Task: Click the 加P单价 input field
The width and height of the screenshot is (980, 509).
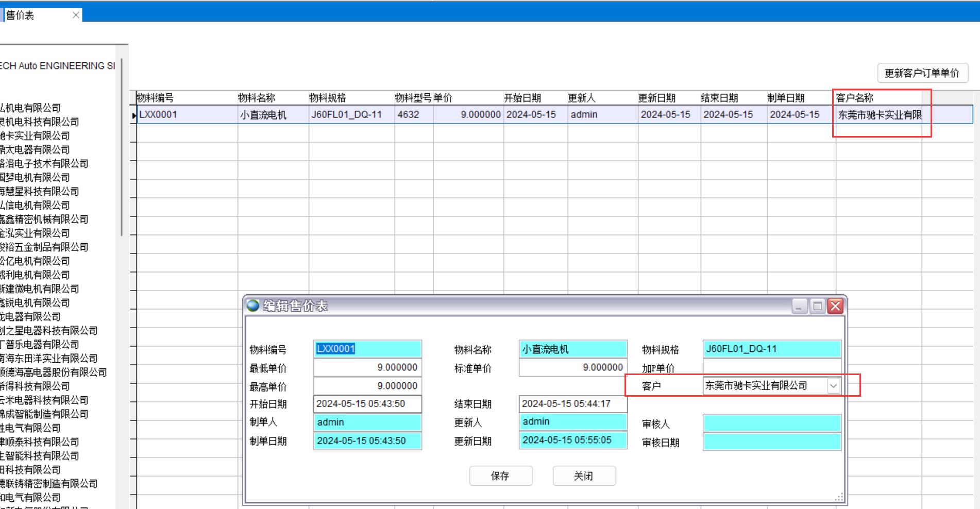Action: coord(771,366)
